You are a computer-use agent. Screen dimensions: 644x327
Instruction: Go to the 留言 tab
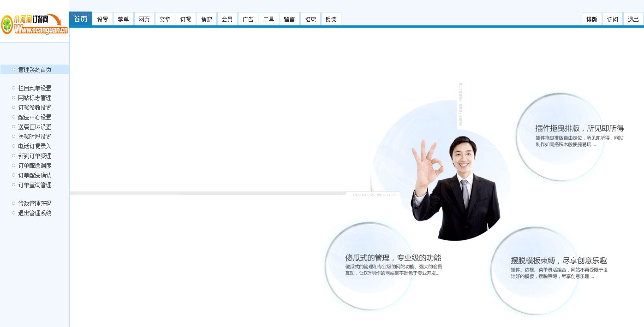pos(290,19)
